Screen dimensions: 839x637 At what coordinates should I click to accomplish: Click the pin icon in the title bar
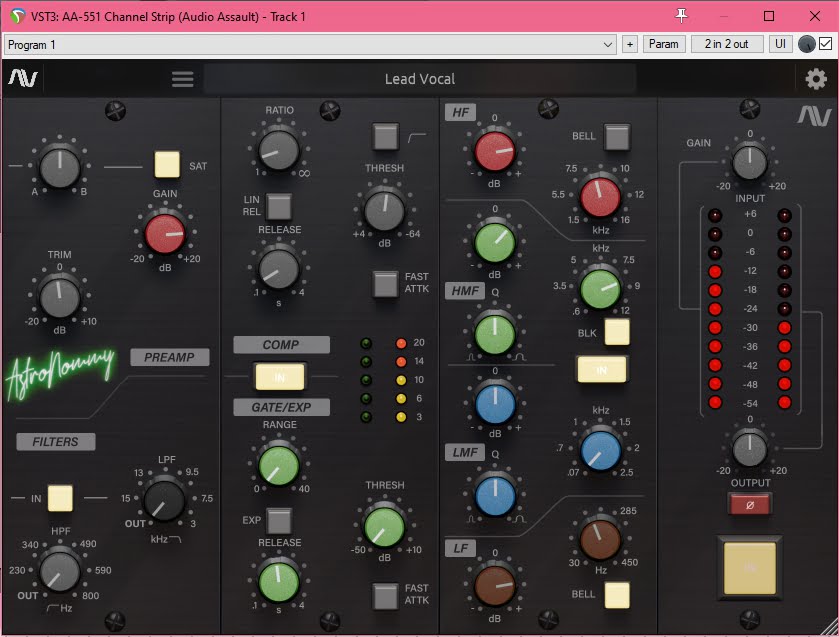click(x=681, y=16)
